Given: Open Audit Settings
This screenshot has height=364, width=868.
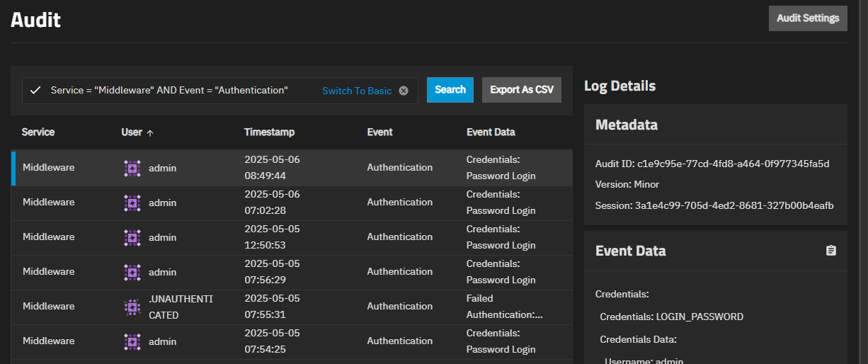Looking at the screenshot, I should pyautogui.click(x=807, y=18).
